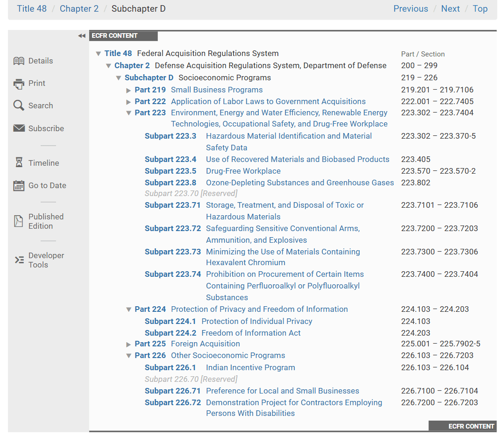Open Subpart 224.2 link
The height and width of the screenshot is (436, 504).
coord(170,333)
